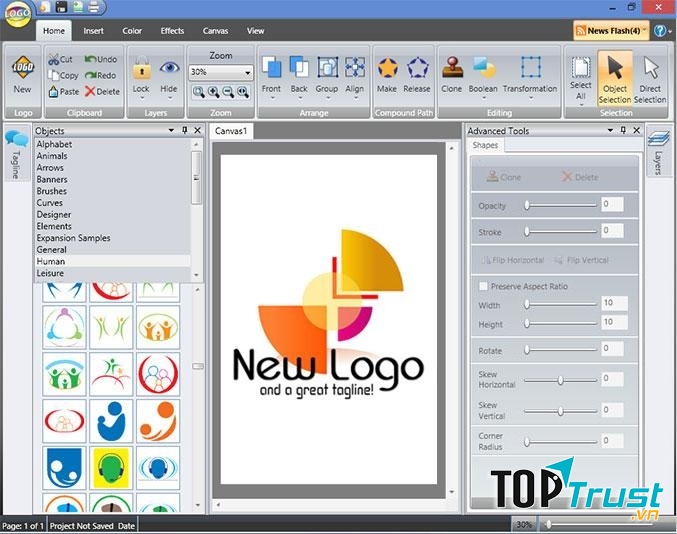Redo the last action
This screenshot has width=677, height=534.
(x=100, y=75)
